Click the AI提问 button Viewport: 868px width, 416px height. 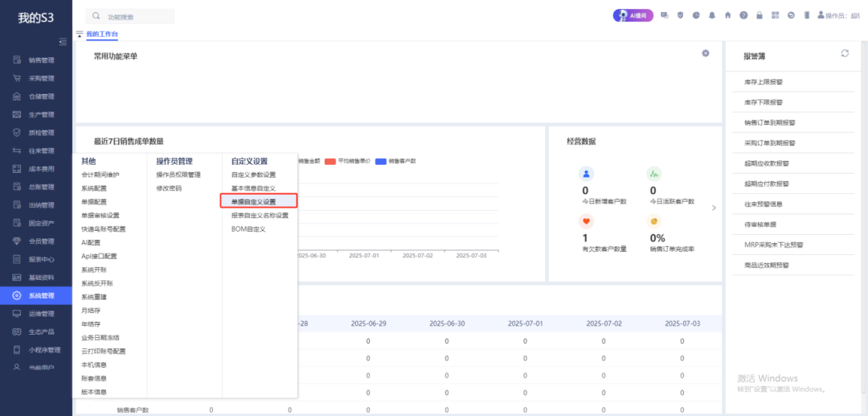[x=633, y=15]
